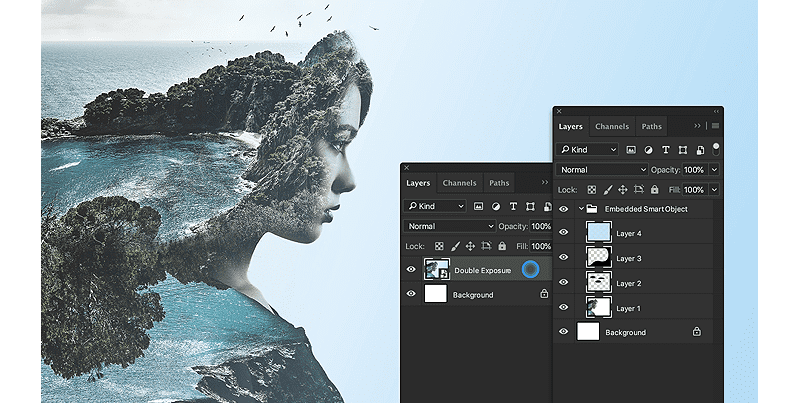This screenshot has height=403, width=800.
Task: Click Fill value field in left panel
Action: pos(541,246)
